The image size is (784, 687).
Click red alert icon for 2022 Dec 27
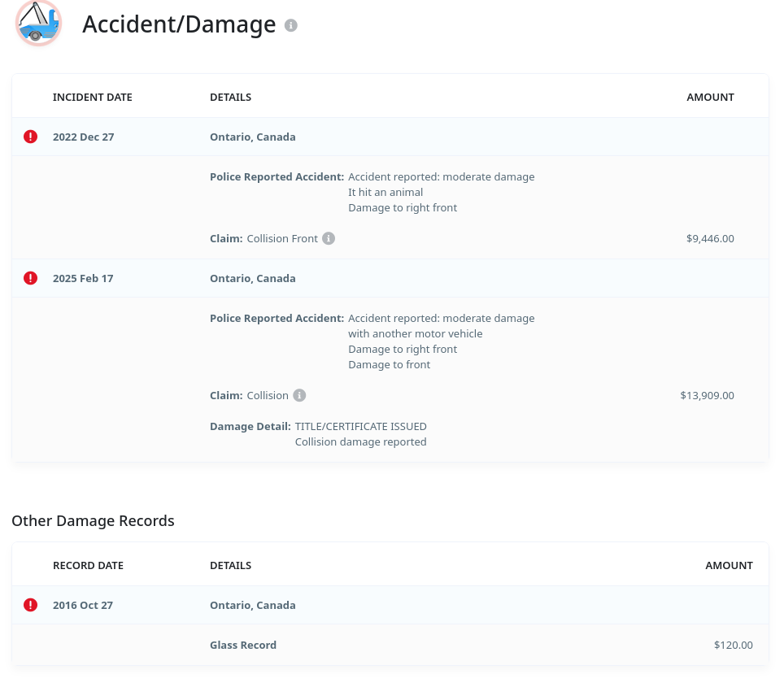[31, 137]
